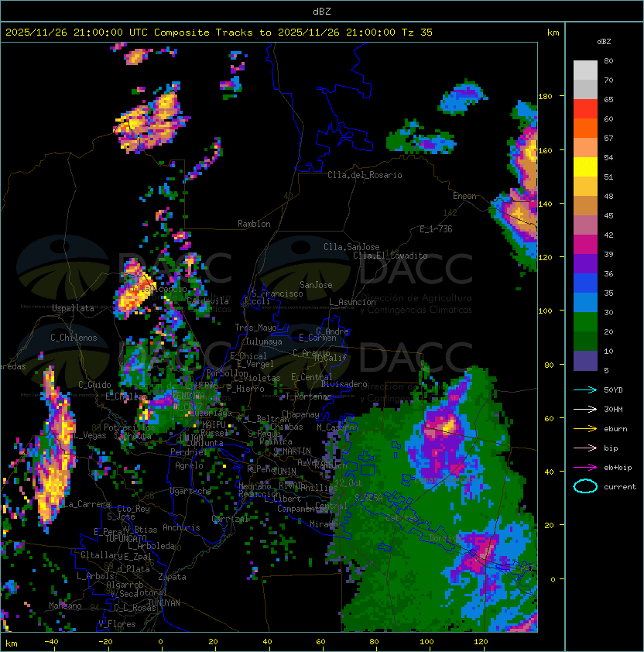Click the 'Zapata' map label

click(172, 577)
